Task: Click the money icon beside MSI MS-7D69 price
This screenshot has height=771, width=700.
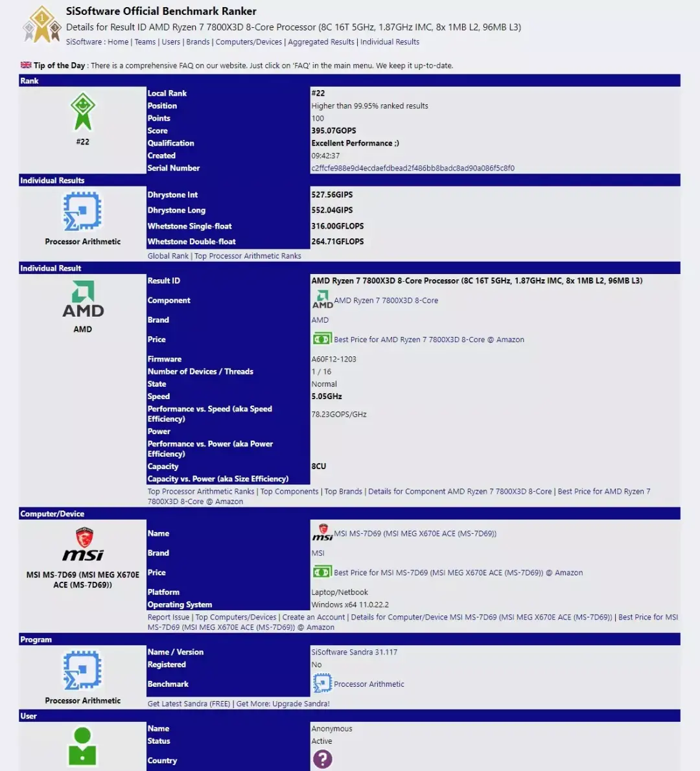Action: tap(322, 572)
